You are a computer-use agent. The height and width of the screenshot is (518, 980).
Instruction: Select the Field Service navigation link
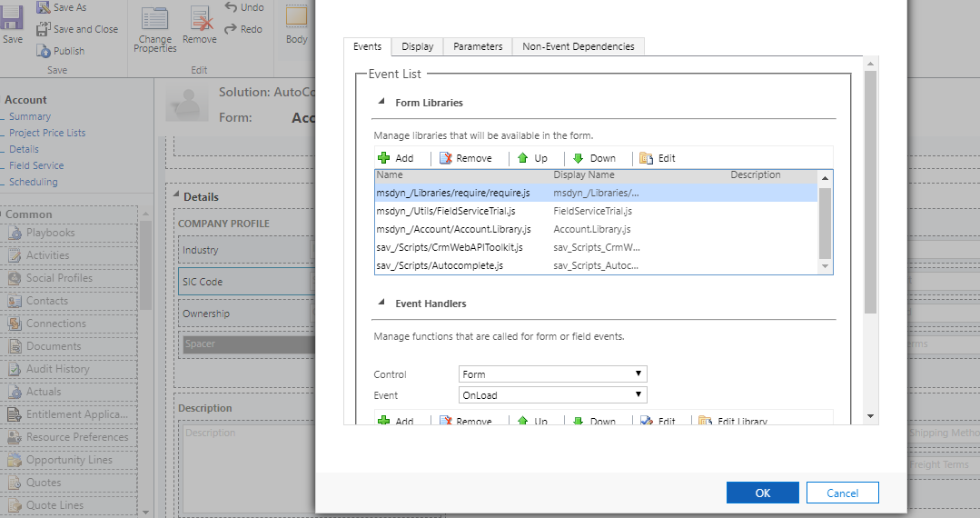coord(36,165)
